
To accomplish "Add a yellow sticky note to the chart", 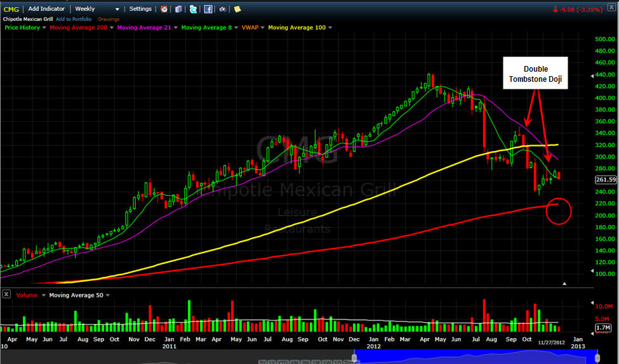I will click(x=237, y=9).
